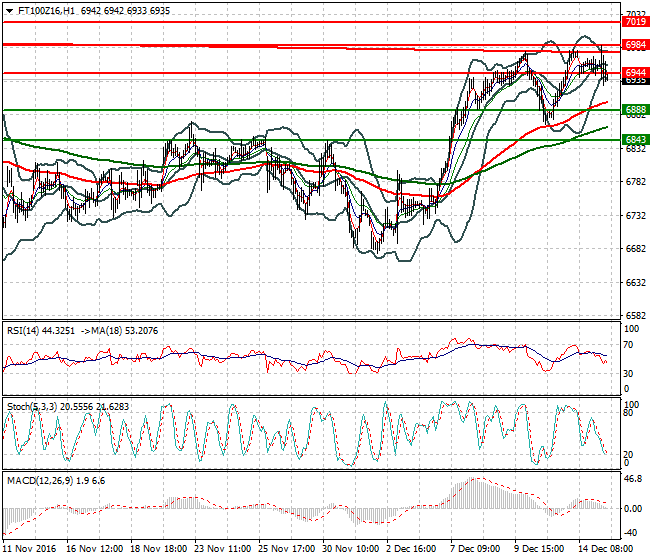Click the 18 Nov 18:00 time label
The width and height of the screenshot is (660, 560).
tap(159, 549)
